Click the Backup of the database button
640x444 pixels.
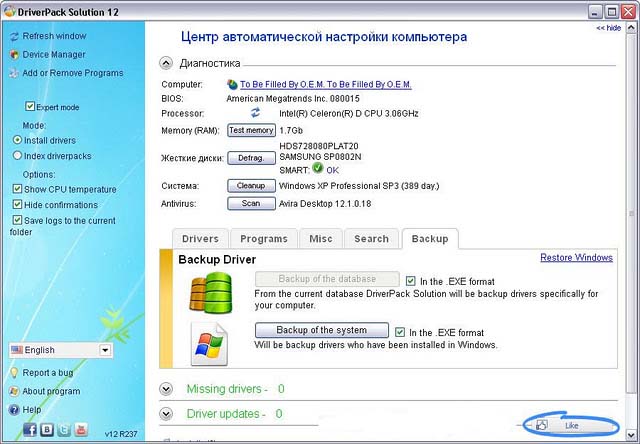pos(327,279)
